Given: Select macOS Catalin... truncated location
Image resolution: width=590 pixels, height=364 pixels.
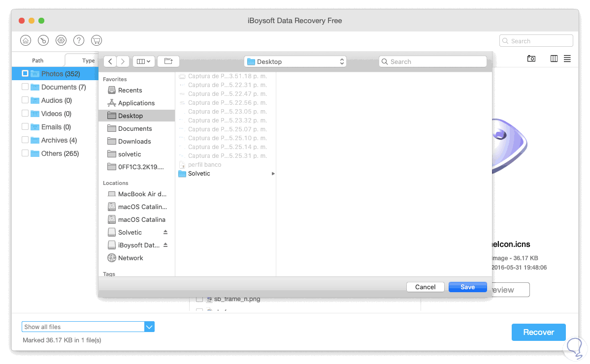Looking at the screenshot, I should click(x=136, y=207).
